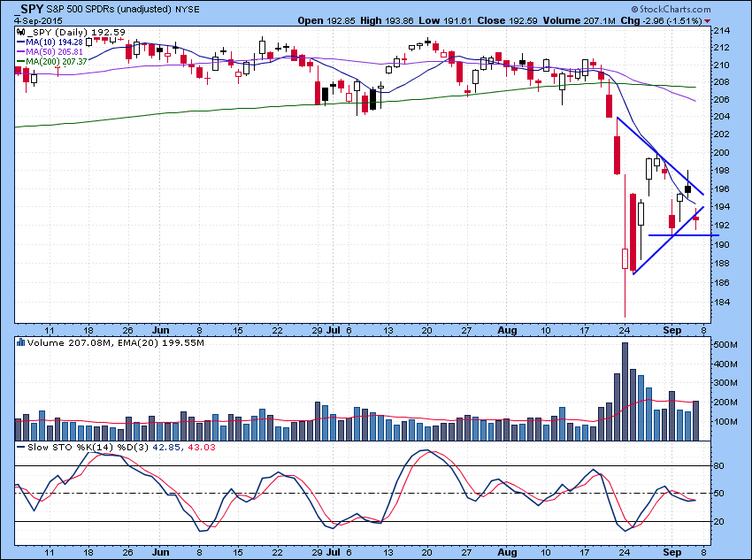Click the 'Volume 207.08M, EMA(20) 199.55M' panel label
The height and width of the screenshot is (560, 752).
click(x=116, y=342)
